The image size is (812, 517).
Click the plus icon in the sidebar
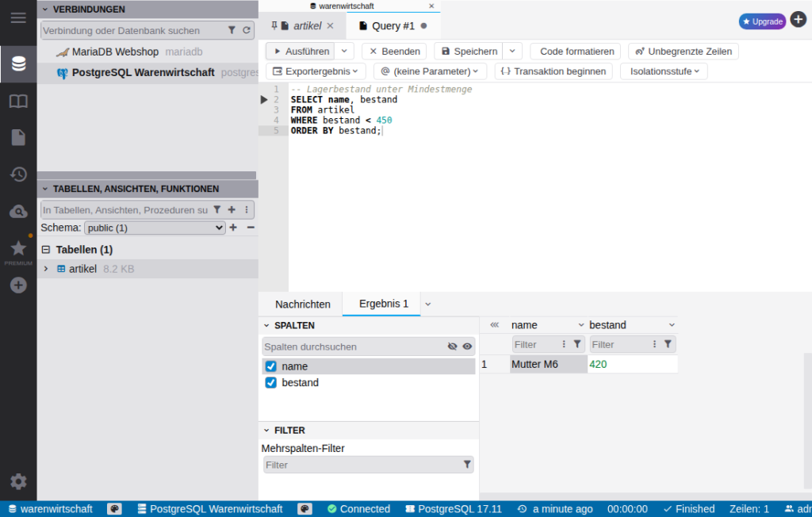tap(18, 285)
